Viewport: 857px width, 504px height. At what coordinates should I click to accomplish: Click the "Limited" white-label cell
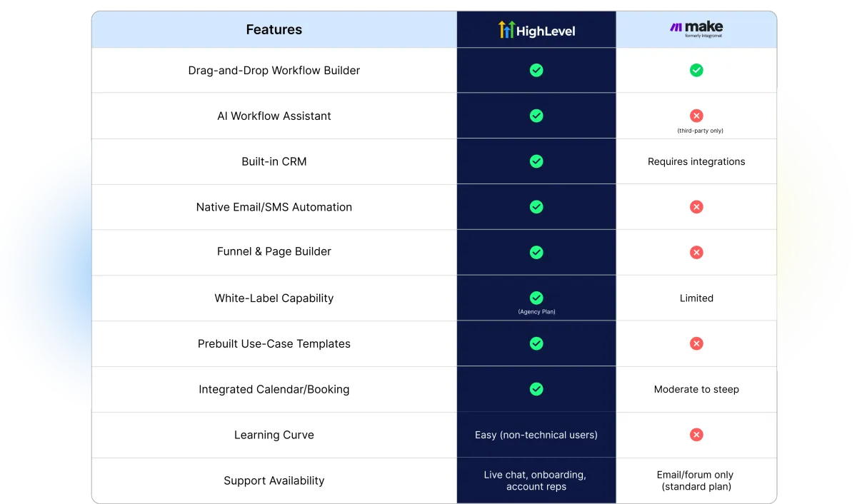696,298
